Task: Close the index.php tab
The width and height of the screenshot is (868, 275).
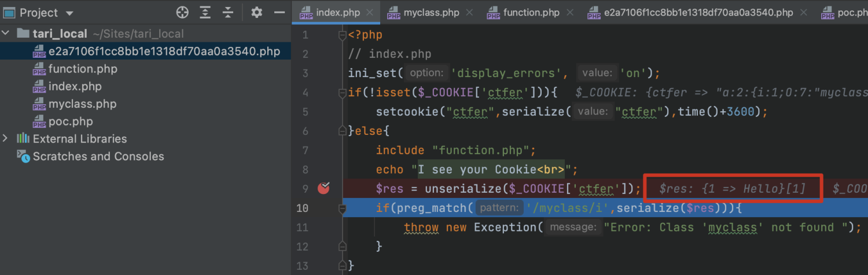Action: pyautogui.click(x=369, y=12)
